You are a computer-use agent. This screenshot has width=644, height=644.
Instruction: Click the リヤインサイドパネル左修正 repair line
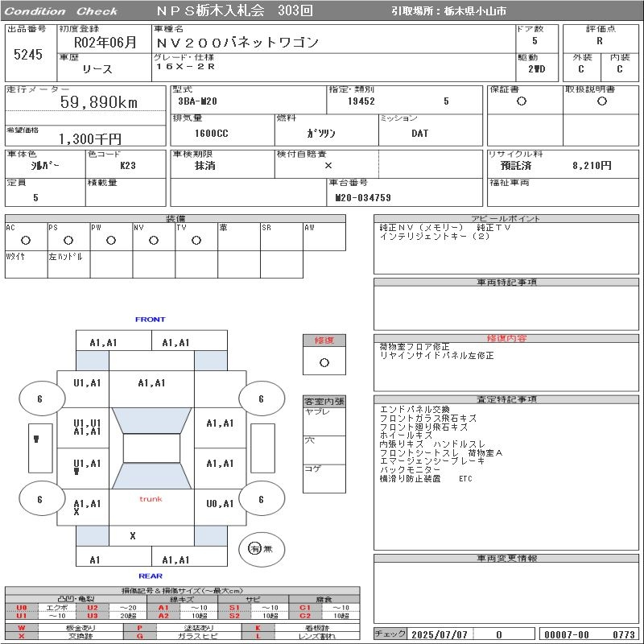click(x=436, y=356)
